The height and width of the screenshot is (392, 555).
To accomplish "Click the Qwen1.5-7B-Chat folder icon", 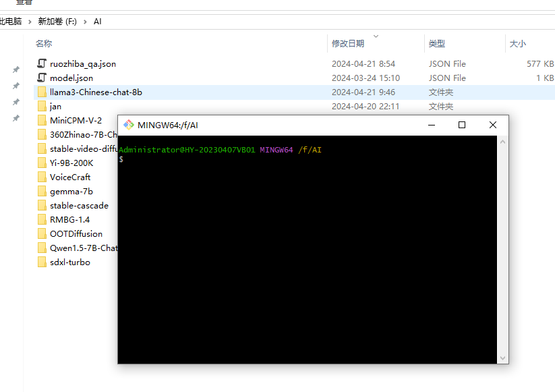I will point(42,248).
